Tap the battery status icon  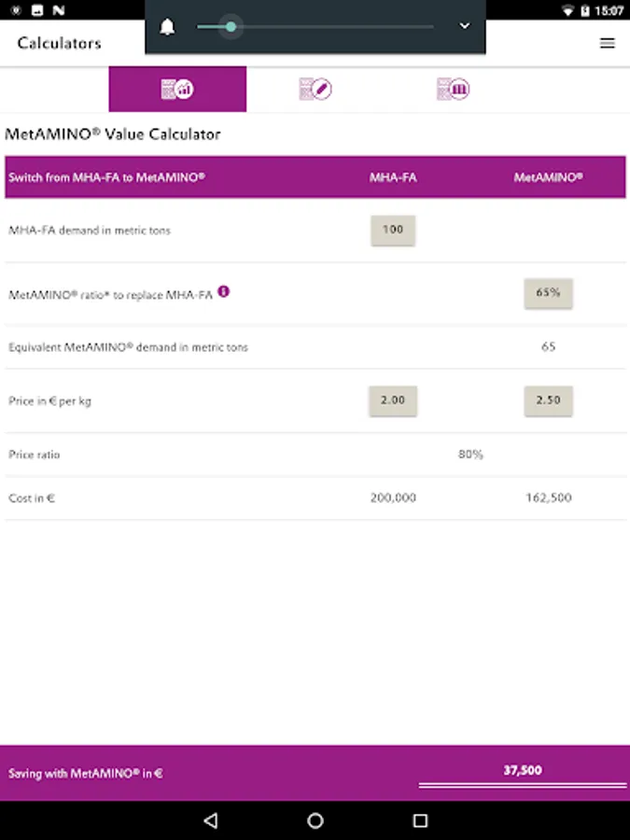(586, 10)
